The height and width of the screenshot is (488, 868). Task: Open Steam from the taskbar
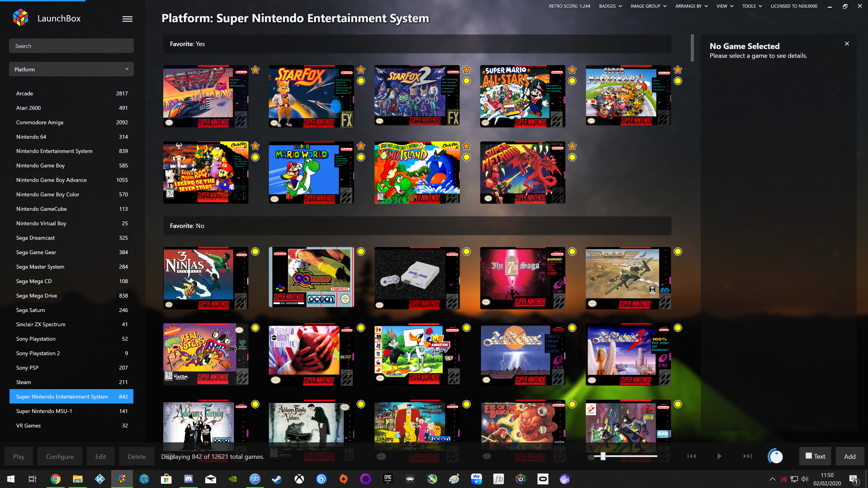coord(277,479)
